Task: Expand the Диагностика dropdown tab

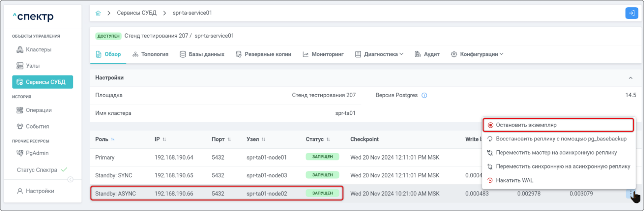Action: [x=379, y=54]
